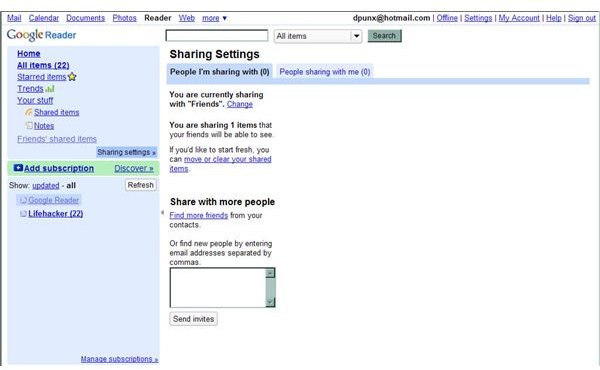Screen dimensions: 600x370
Task: Click Change next to sharing with Friends
Action: click(240, 104)
